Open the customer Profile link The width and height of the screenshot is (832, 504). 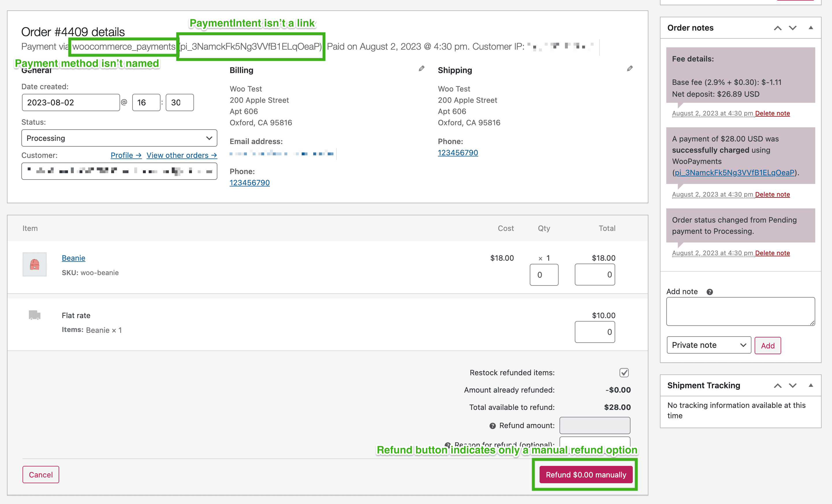click(126, 155)
